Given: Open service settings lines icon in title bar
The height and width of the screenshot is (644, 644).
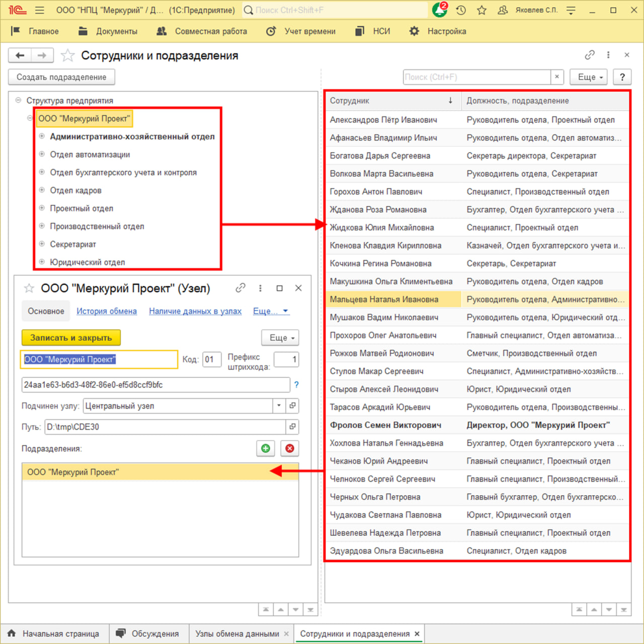Looking at the screenshot, I should tap(571, 10).
